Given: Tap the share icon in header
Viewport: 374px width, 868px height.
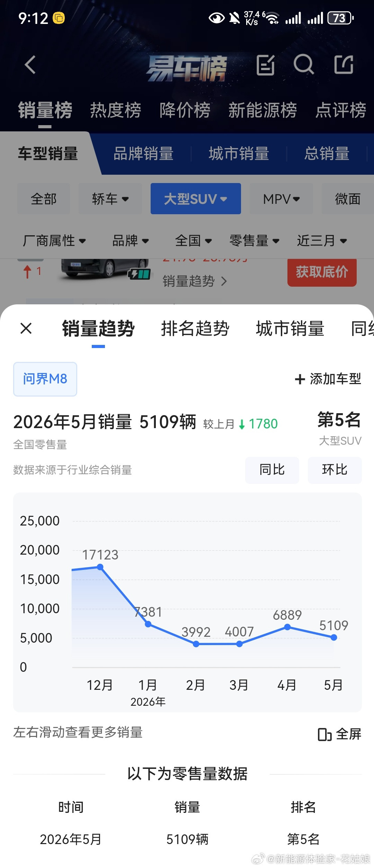Looking at the screenshot, I should tap(344, 65).
